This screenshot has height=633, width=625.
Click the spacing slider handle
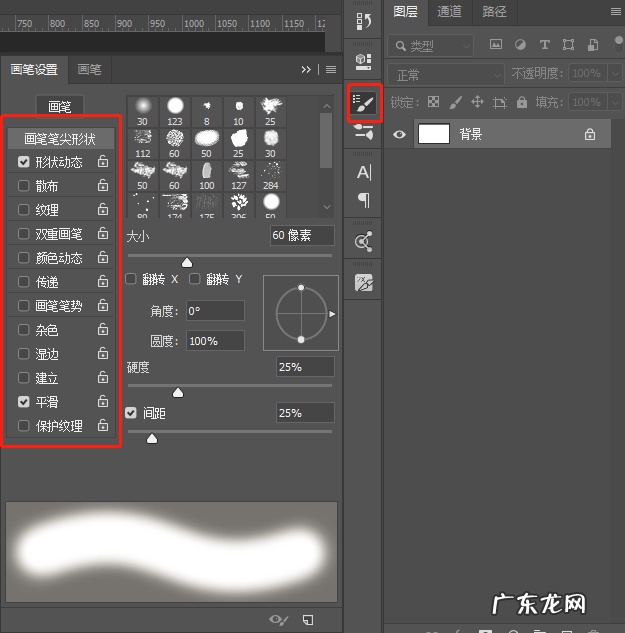pyautogui.click(x=152, y=439)
